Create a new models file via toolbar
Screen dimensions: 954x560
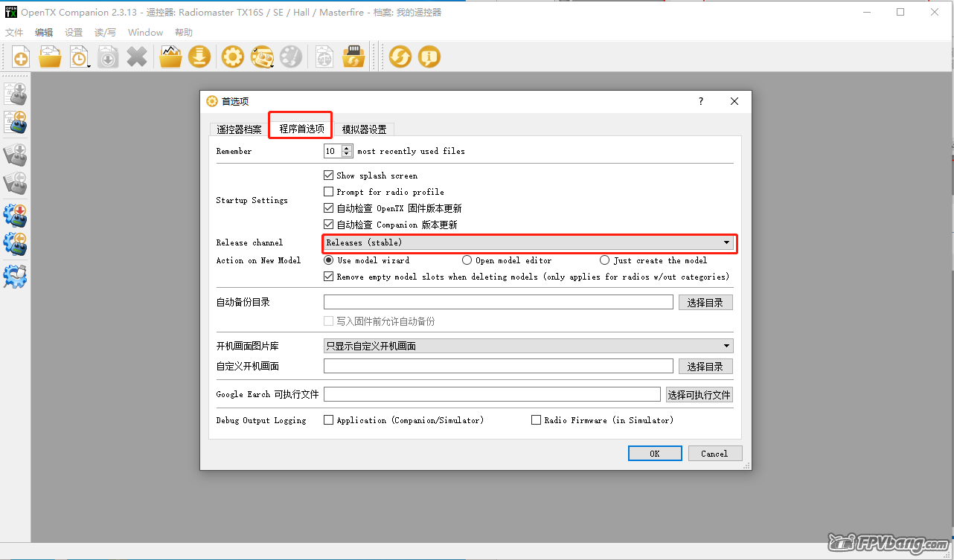[21, 57]
